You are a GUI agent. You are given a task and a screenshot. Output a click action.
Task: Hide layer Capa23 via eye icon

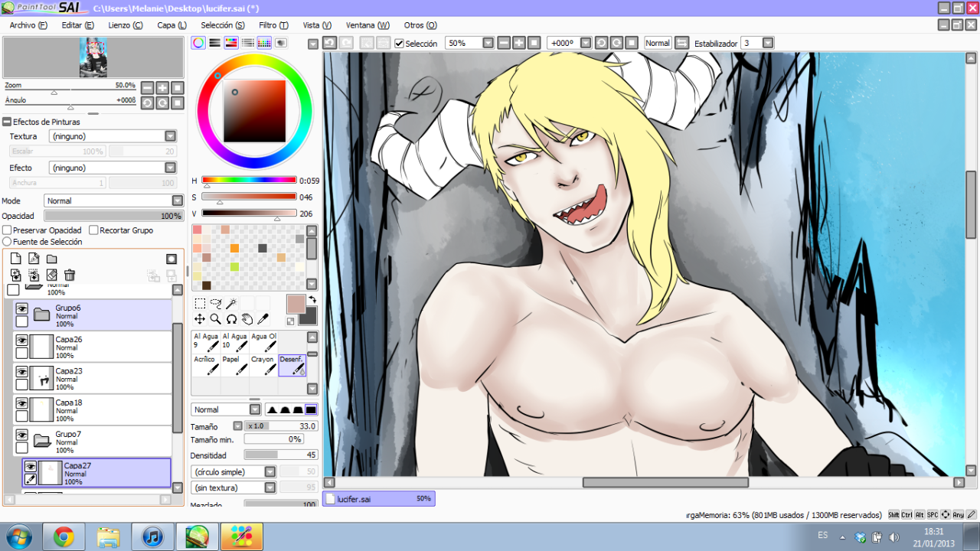21,371
